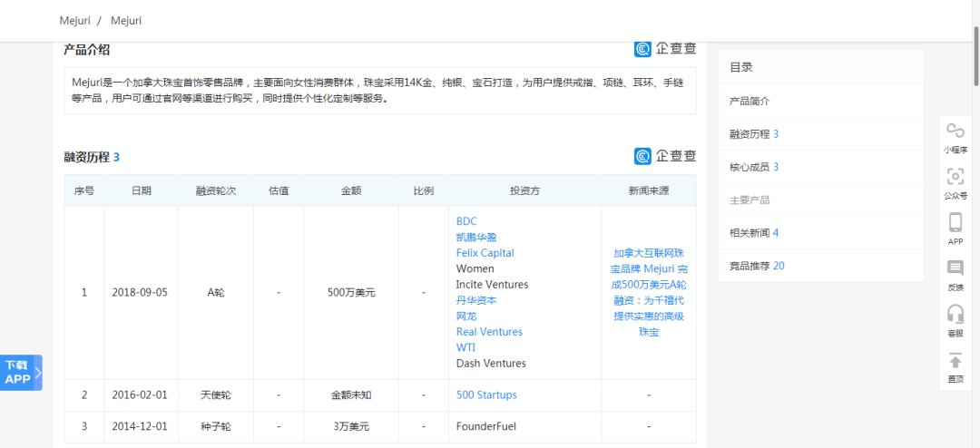This screenshot has height=448, width=980.
Task: Click the 新闻来源 column header
Action: tap(649, 190)
